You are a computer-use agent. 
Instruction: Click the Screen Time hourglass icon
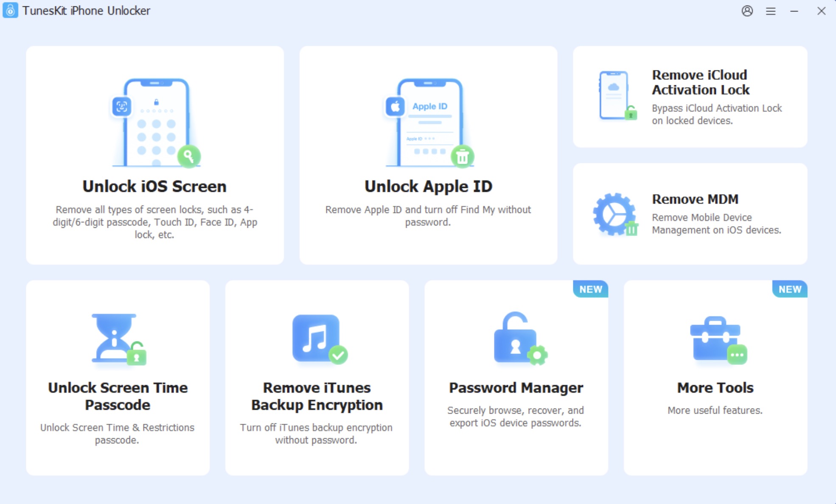(x=118, y=339)
